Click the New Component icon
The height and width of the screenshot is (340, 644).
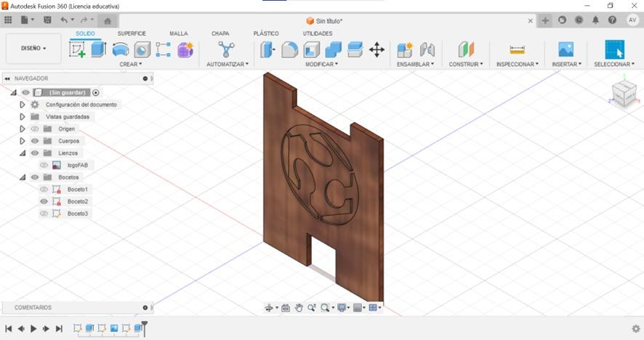pyautogui.click(x=405, y=49)
